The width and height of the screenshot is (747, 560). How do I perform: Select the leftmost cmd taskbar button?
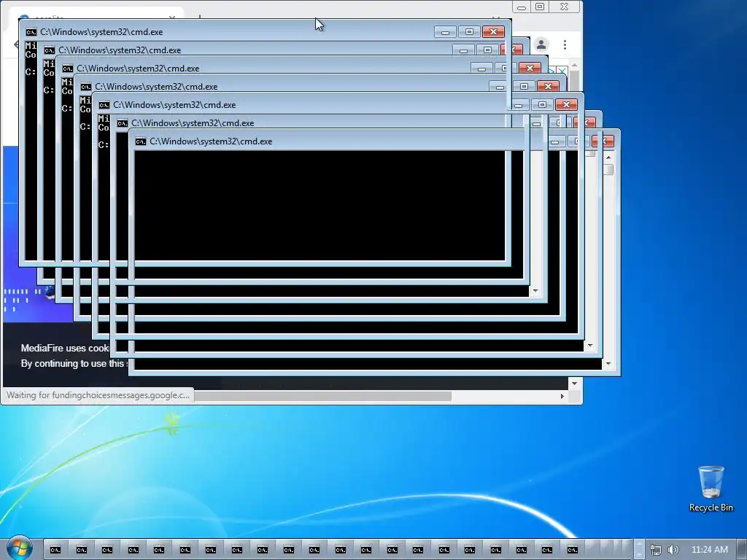pos(55,550)
